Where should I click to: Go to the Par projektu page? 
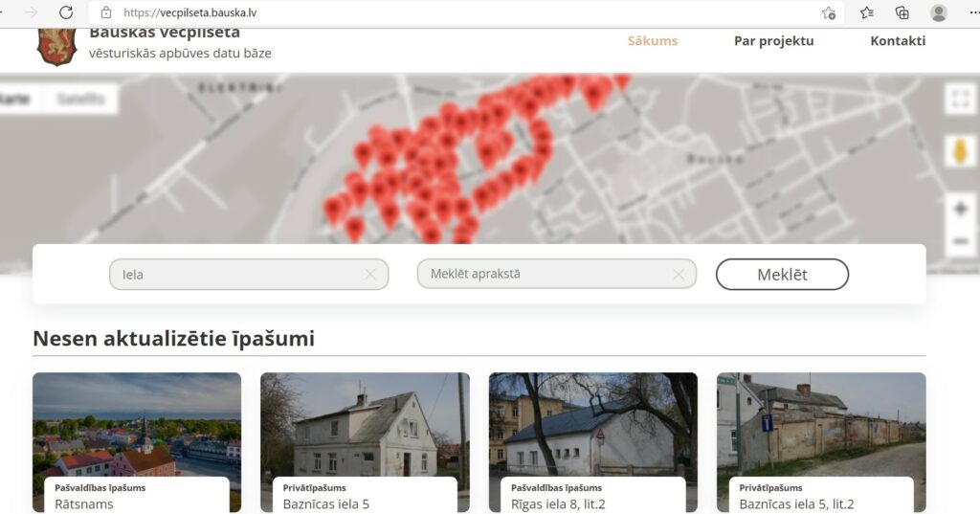[x=773, y=40]
